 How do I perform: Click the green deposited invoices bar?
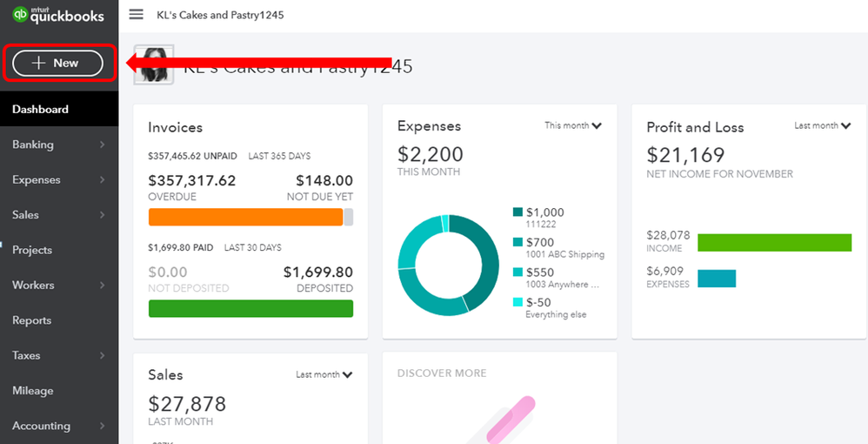(x=250, y=309)
